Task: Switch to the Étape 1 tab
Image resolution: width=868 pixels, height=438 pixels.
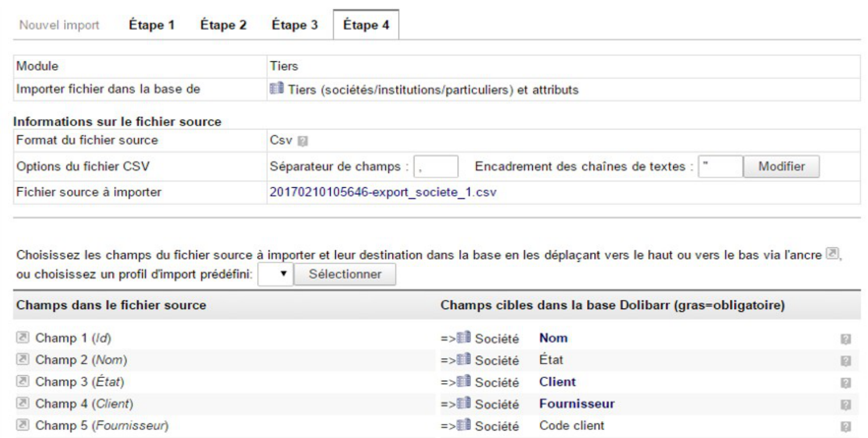Action: 152,26
